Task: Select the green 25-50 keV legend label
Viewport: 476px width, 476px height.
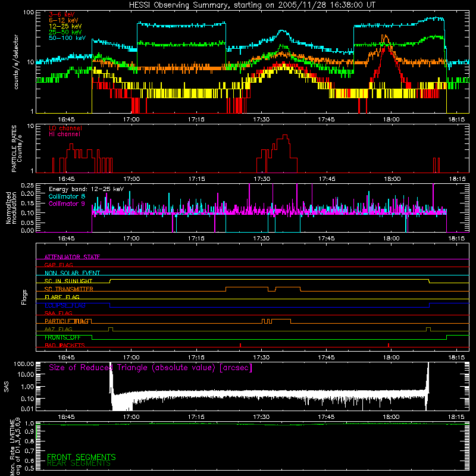Action: click(65, 32)
